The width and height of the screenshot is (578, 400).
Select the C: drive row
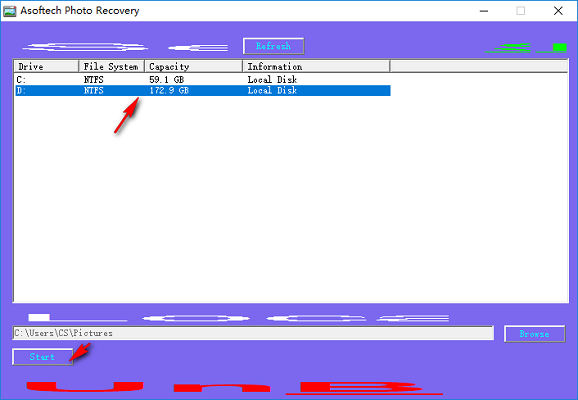coord(203,80)
